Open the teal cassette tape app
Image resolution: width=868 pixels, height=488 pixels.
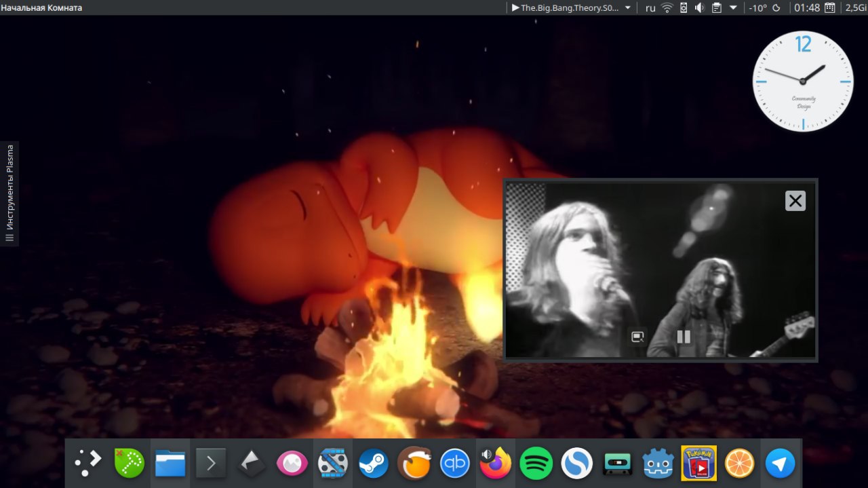pos(618,464)
